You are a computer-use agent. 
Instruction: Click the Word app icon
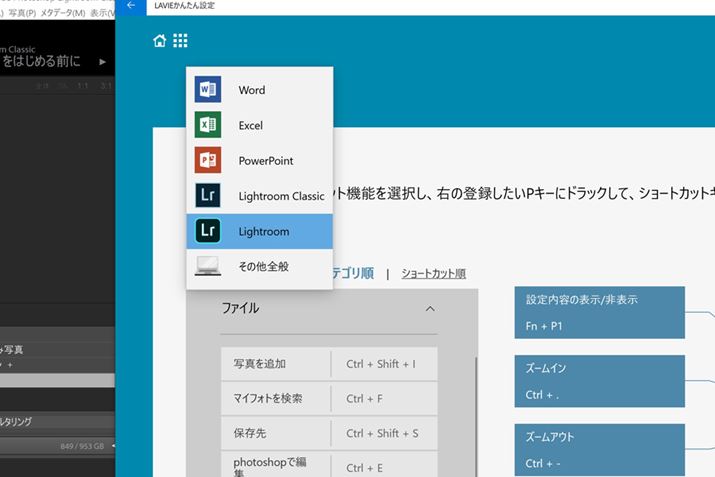tap(208, 89)
